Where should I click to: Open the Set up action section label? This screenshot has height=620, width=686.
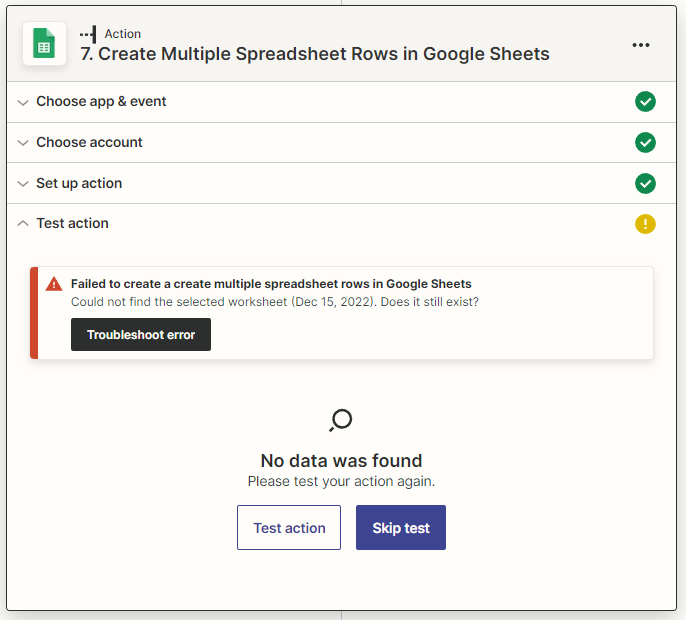tap(79, 183)
